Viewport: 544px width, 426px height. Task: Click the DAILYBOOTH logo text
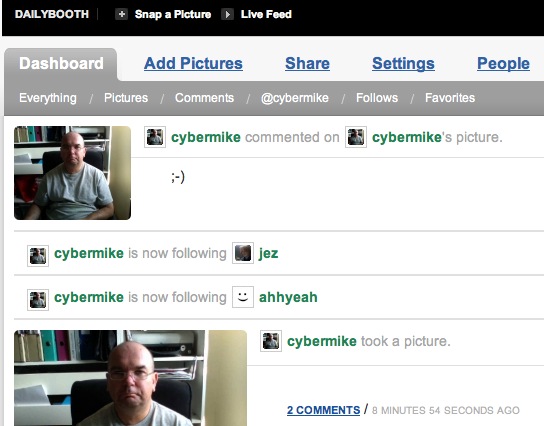point(52,14)
